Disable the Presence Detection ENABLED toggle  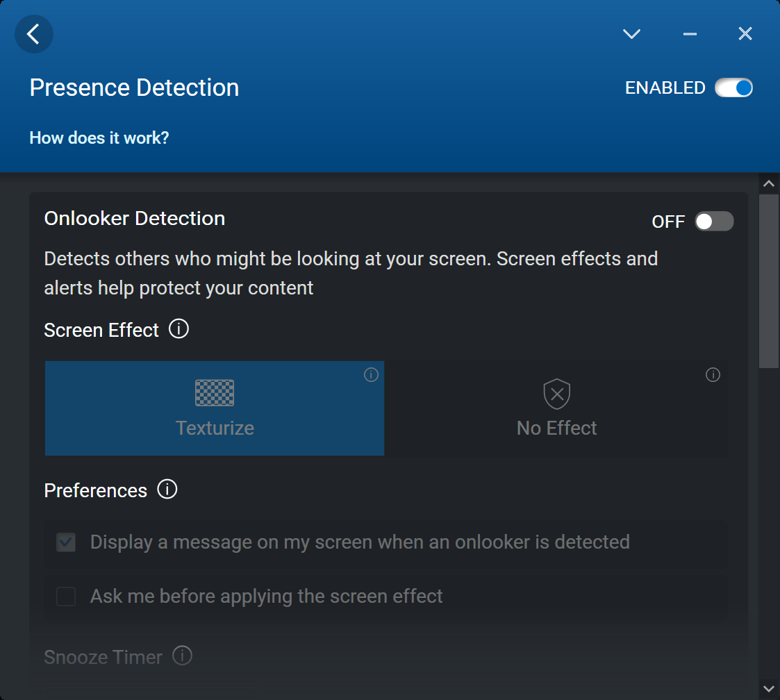coord(734,88)
